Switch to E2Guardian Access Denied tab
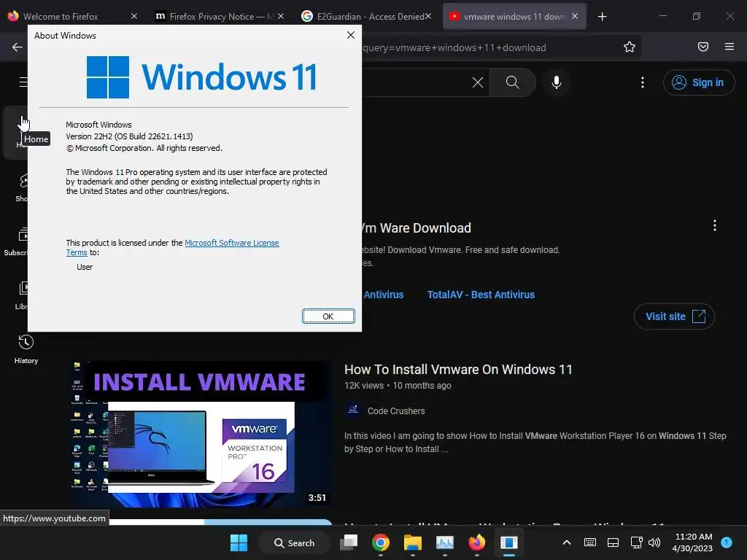Viewport: 747px width, 560px height. click(x=365, y=17)
